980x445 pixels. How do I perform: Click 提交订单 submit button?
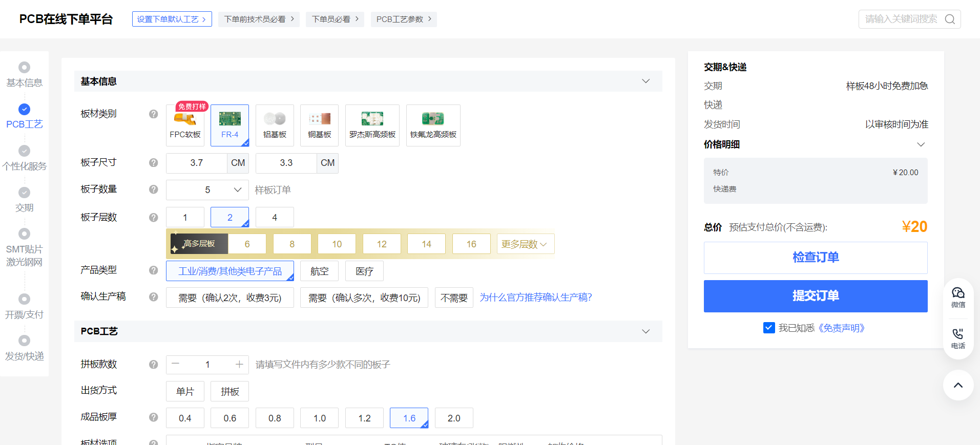(816, 296)
